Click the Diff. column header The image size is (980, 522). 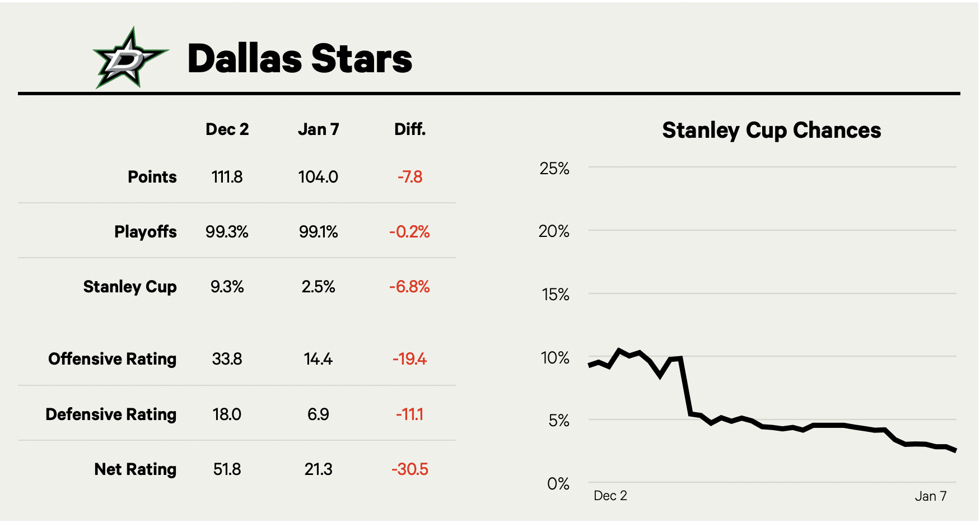(x=410, y=129)
